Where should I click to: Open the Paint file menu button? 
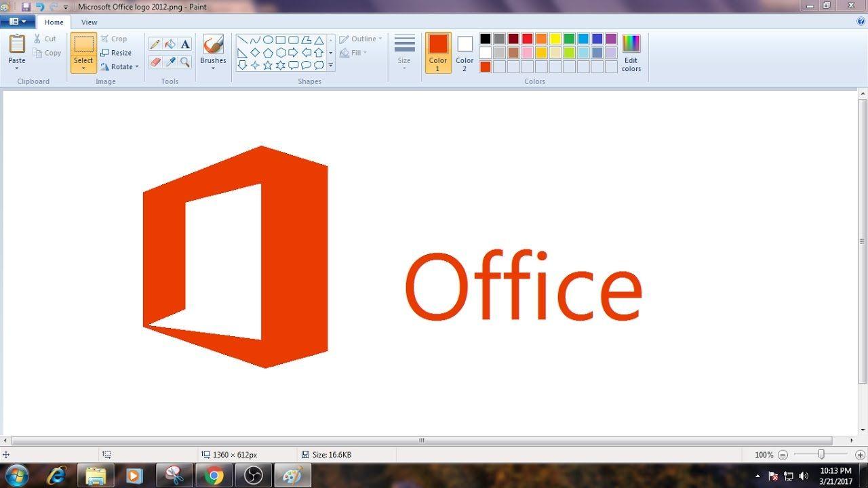coord(18,22)
